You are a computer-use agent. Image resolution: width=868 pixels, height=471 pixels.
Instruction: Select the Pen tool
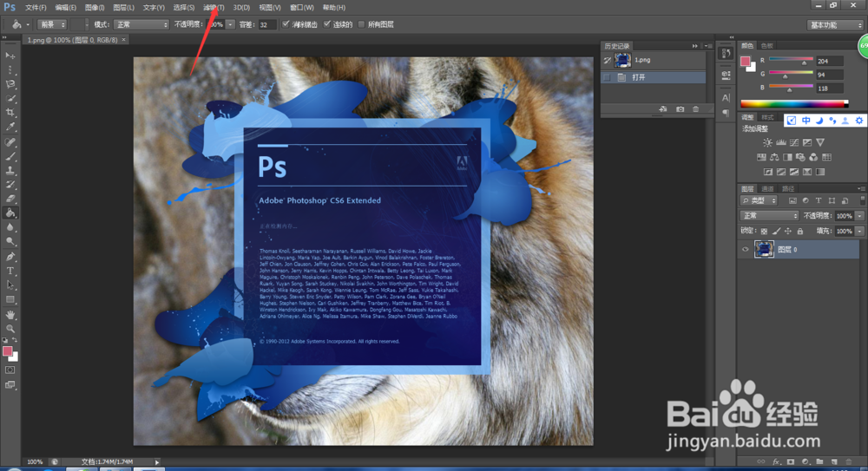tap(10, 257)
